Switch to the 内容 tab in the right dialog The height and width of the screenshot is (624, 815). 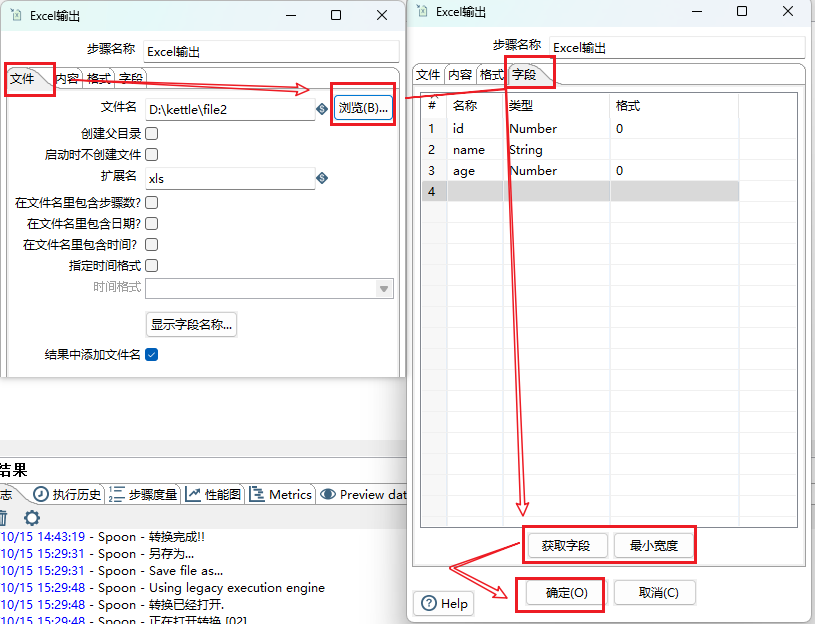pyautogui.click(x=459, y=75)
